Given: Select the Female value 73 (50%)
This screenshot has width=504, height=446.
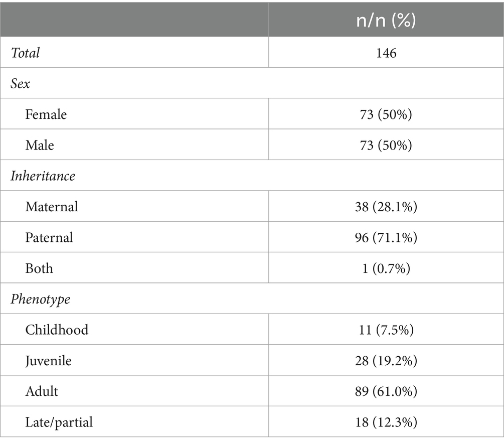Looking at the screenshot, I should (386, 114).
